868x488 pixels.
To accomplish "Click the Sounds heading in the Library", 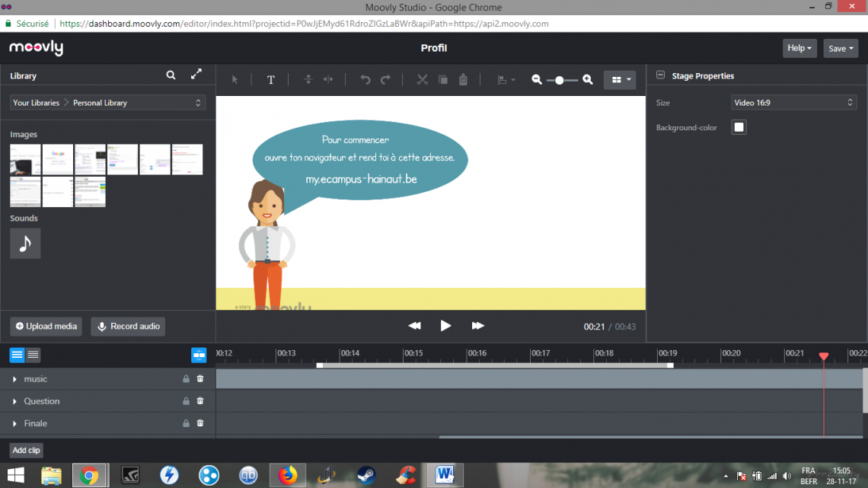I will [x=24, y=218].
